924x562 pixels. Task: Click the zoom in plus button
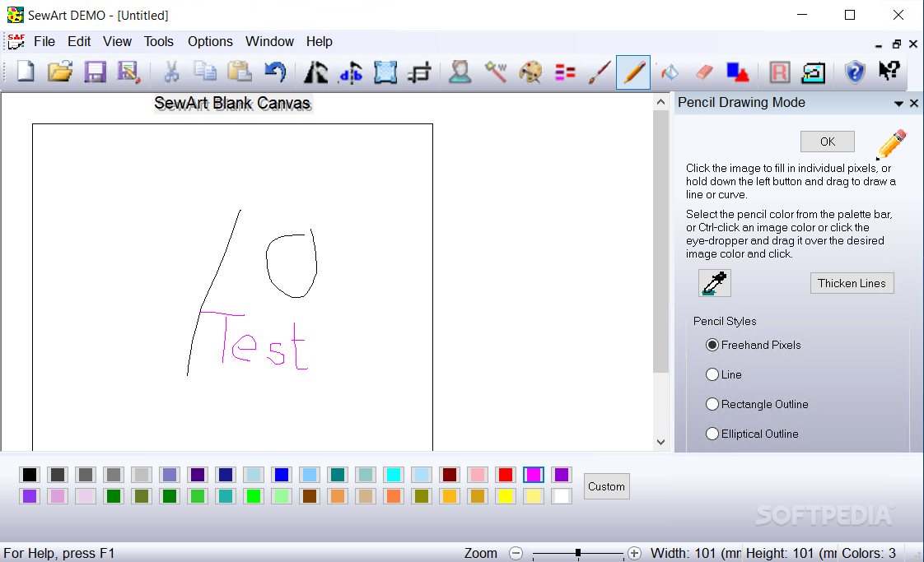tap(634, 553)
